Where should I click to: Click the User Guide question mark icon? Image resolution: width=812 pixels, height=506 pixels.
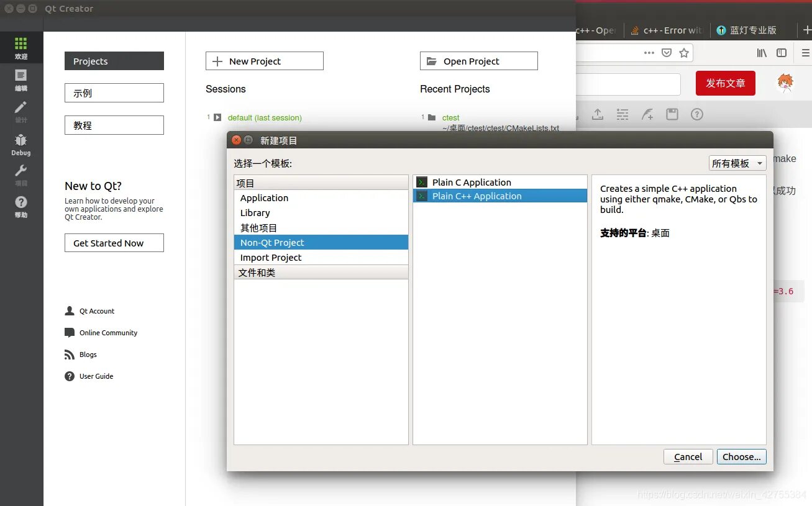pyautogui.click(x=70, y=376)
